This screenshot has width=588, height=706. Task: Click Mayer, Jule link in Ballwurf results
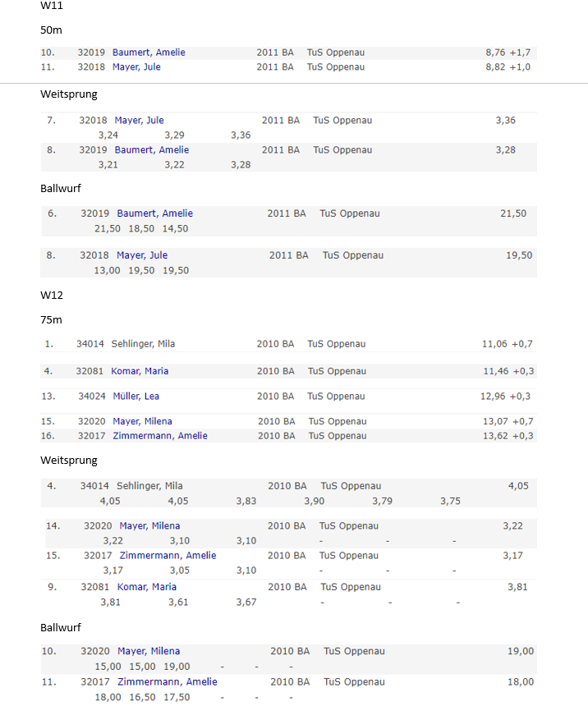[x=142, y=255]
